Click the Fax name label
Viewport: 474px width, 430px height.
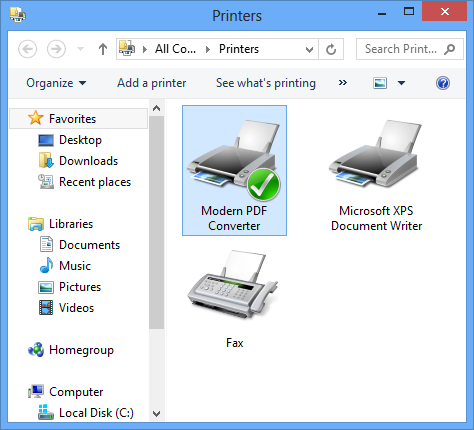click(x=235, y=343)
